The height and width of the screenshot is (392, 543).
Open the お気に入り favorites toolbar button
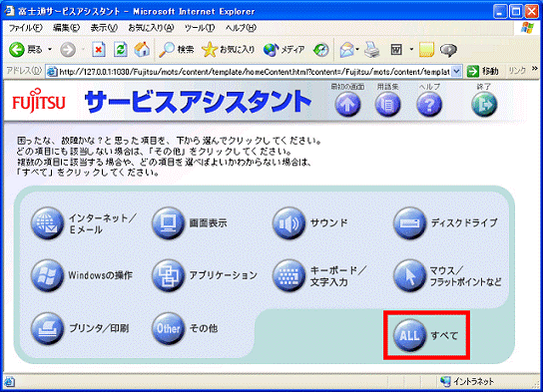[x=229, y=50]
